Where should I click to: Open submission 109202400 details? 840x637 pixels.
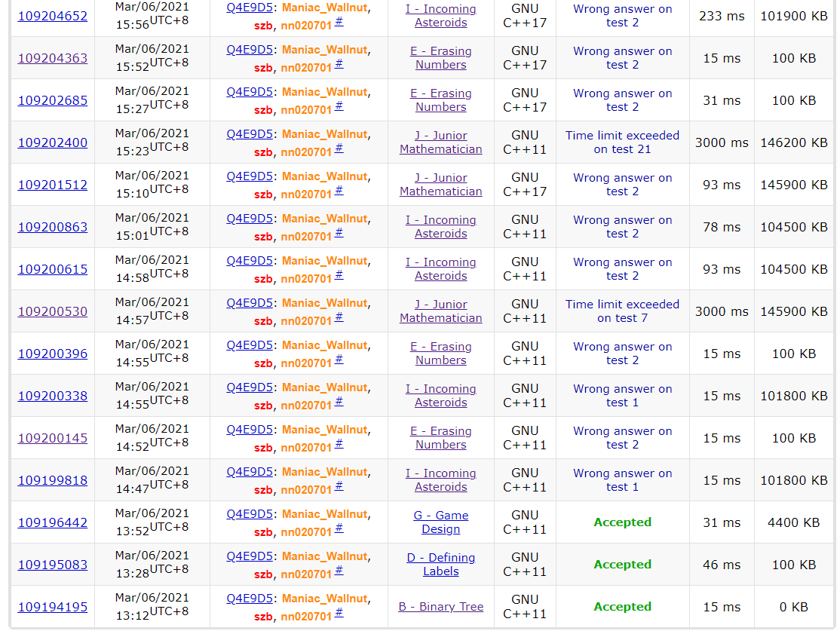[52, 142]
